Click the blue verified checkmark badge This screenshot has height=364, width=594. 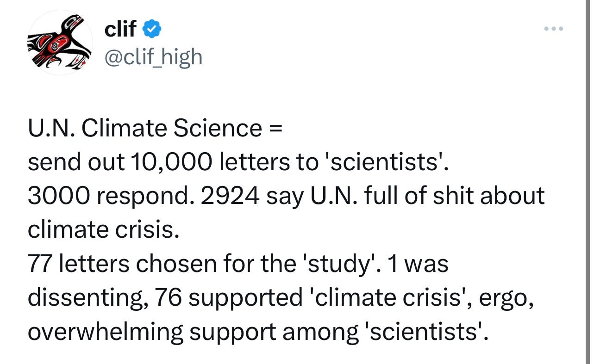pyautogui.click(x=151, y=29)
